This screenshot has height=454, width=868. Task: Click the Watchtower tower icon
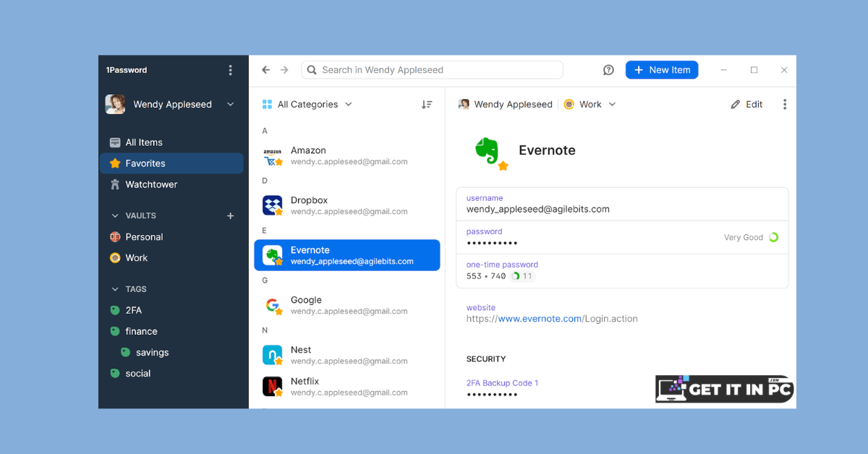point(115,184)
